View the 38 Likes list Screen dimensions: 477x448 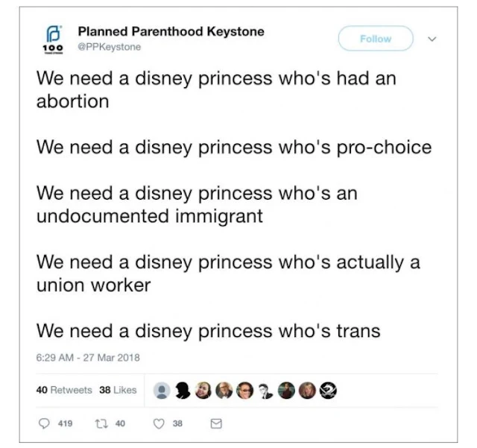(118, 390)
